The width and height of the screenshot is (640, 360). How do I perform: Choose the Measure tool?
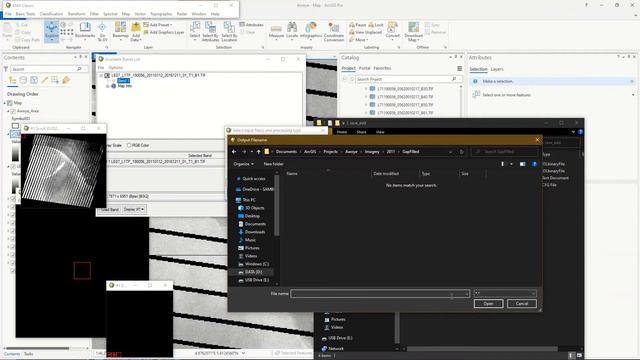276,31
